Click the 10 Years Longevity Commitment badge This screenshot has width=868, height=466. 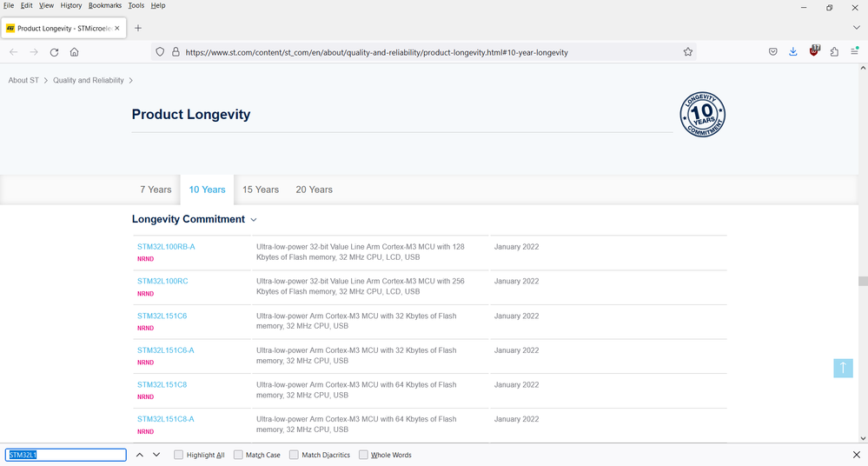(703, 115)
